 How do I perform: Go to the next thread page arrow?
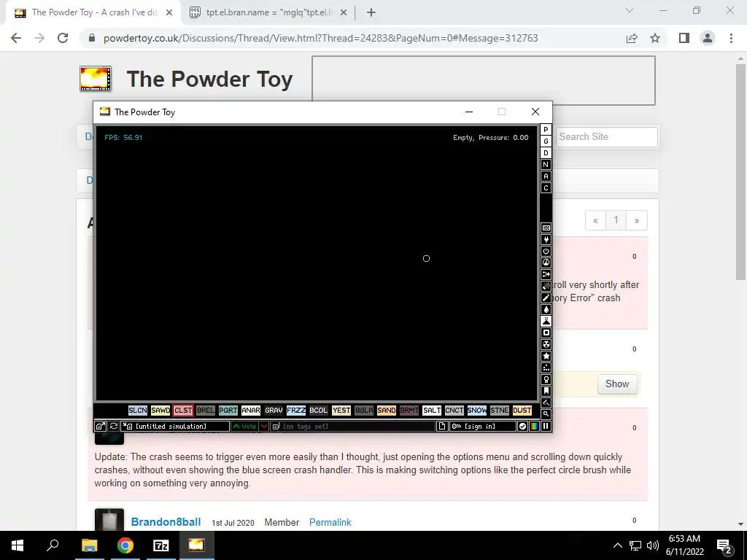pyautogui.click(x=637, y=220)
